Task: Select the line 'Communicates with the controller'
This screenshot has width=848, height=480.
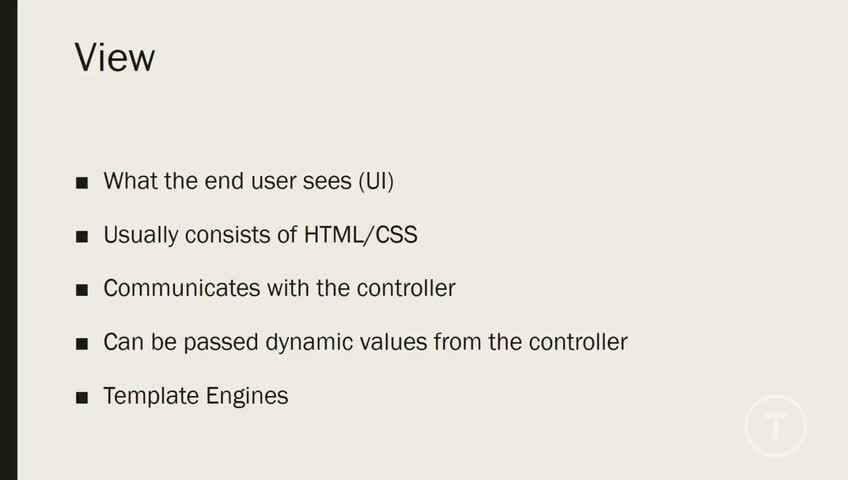Action: 279,289
